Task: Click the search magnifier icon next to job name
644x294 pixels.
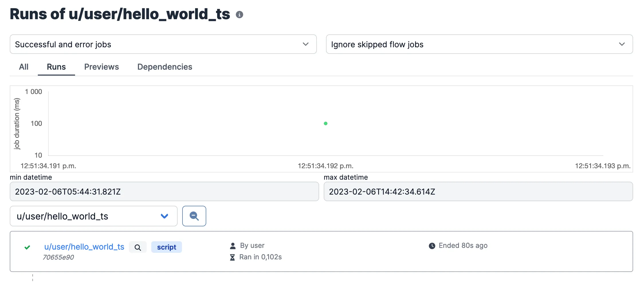Action: pos(138,247)
